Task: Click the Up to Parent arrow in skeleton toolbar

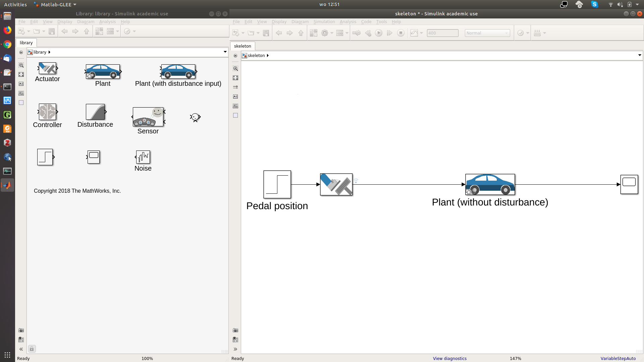Action: click(x=301, y=33)
